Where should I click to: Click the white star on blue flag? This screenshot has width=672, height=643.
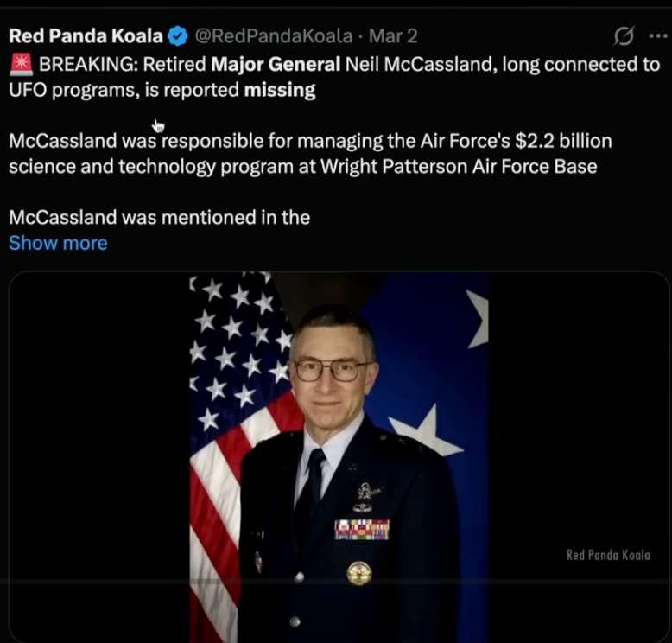pos(425,432)
